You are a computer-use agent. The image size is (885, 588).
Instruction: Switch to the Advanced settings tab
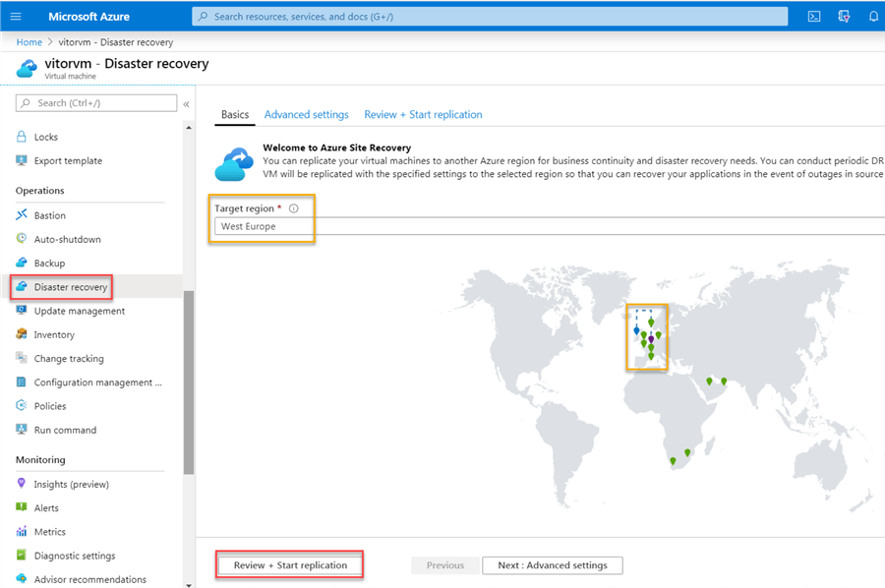(x=306, y=114)
